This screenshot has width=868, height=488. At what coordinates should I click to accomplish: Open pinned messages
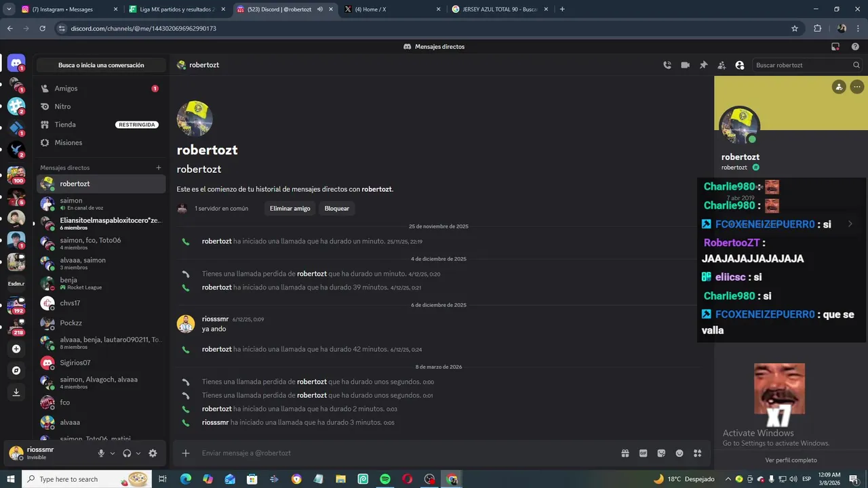click(x=703, y=65)
